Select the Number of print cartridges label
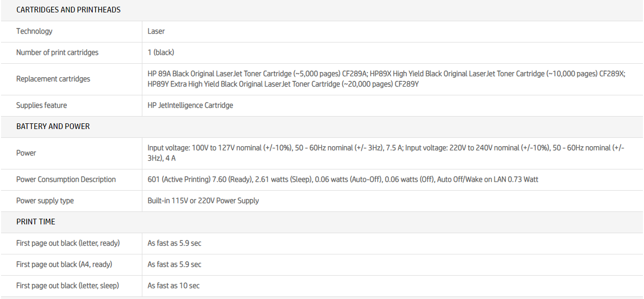 pyautogui.click(x=57, y=52)
